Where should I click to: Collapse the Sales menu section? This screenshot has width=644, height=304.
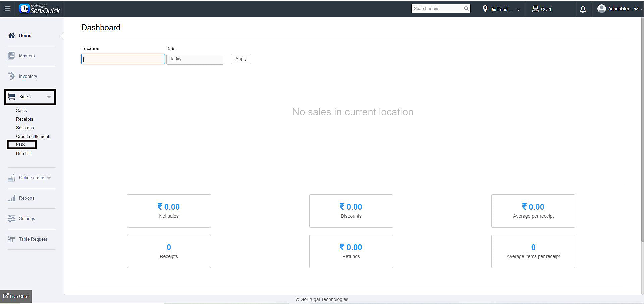[x=49, y=97]
